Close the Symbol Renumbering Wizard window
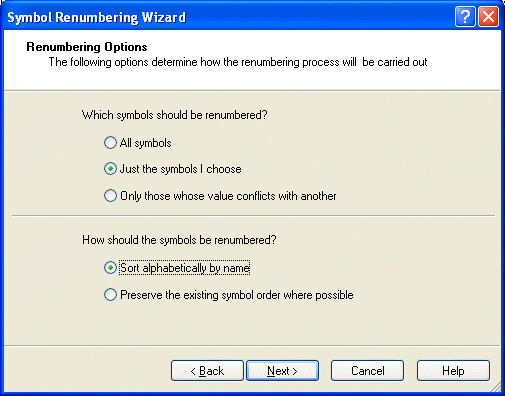This screenshot has height=396, width=505. click(489, 16)
